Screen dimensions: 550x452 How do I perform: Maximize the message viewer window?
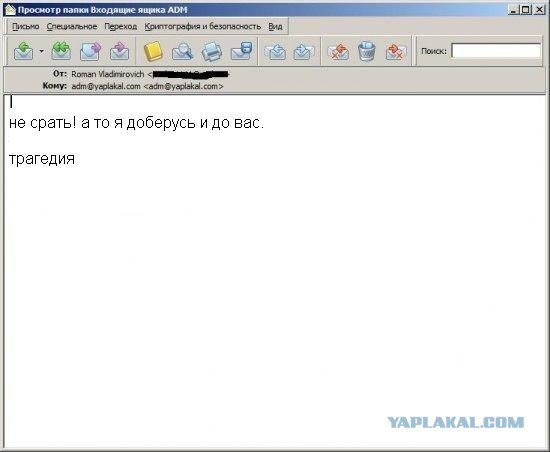[x=525, y=10]
